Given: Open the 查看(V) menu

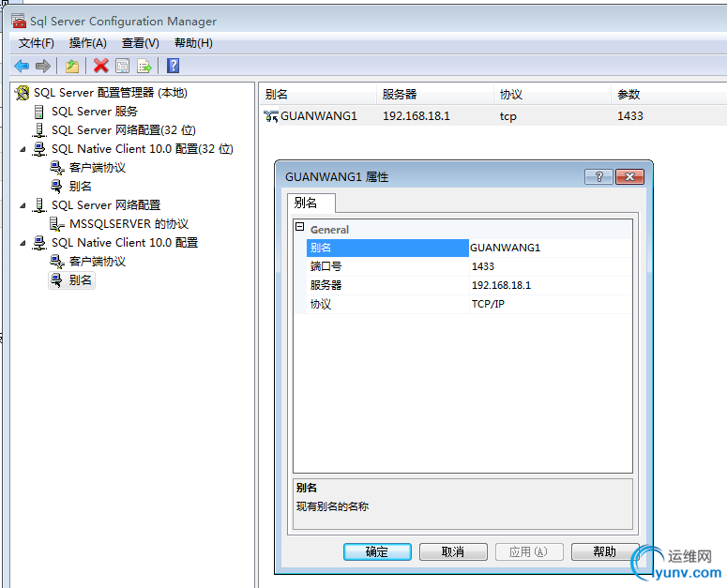Looking at the screenshot, I should 141,43.
